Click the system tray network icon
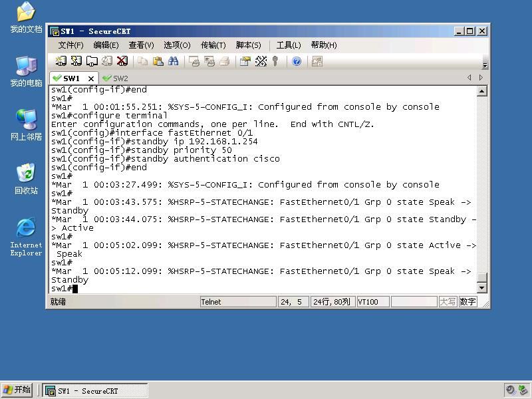This screenshot has height=399, width=532. pos(523,390)
